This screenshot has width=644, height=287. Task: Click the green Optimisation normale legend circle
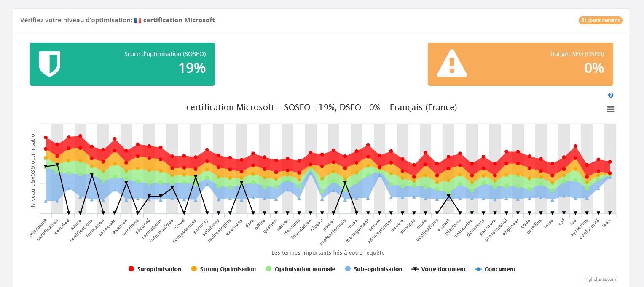(x=268, y=269)
